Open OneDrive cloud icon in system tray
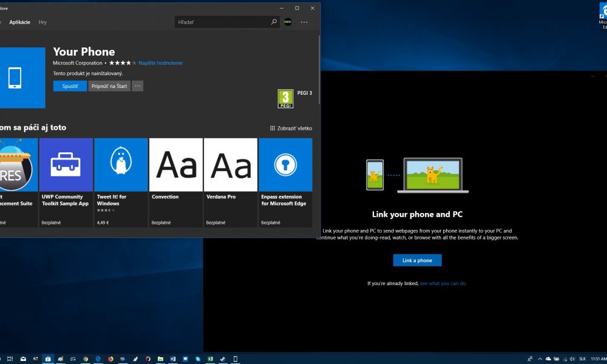Image resolution: width=607 pixels, height=364 pixels. point(548,359)
